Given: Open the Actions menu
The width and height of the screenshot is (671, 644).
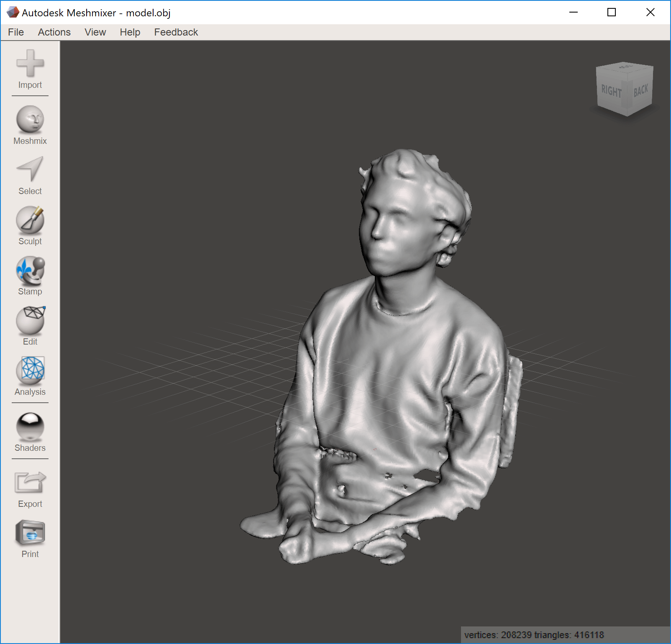Looking at the screenshot, I should (x=54, y=32).
